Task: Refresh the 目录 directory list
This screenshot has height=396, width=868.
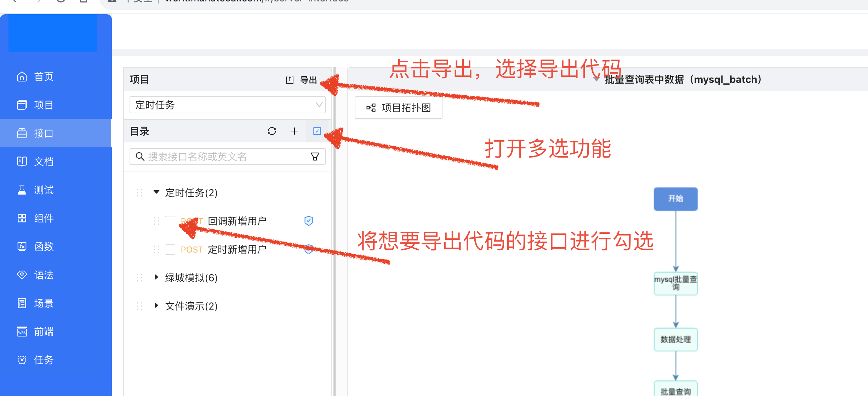Action: click(x=272, y=131)
